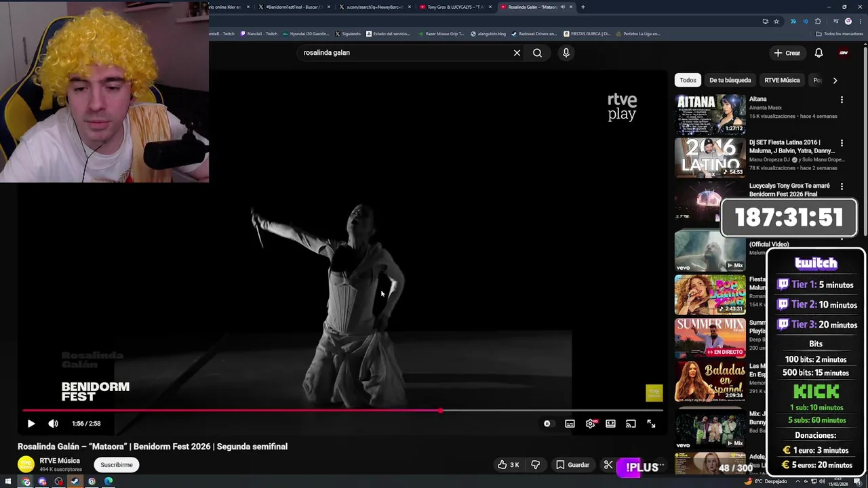
Task: Click the magnifier search button
Action: tap(537, 53)
